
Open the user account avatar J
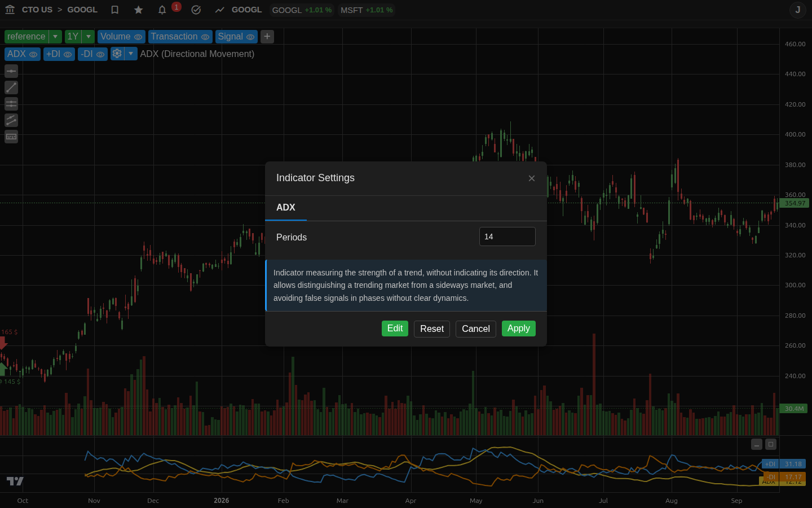(798, 10)
